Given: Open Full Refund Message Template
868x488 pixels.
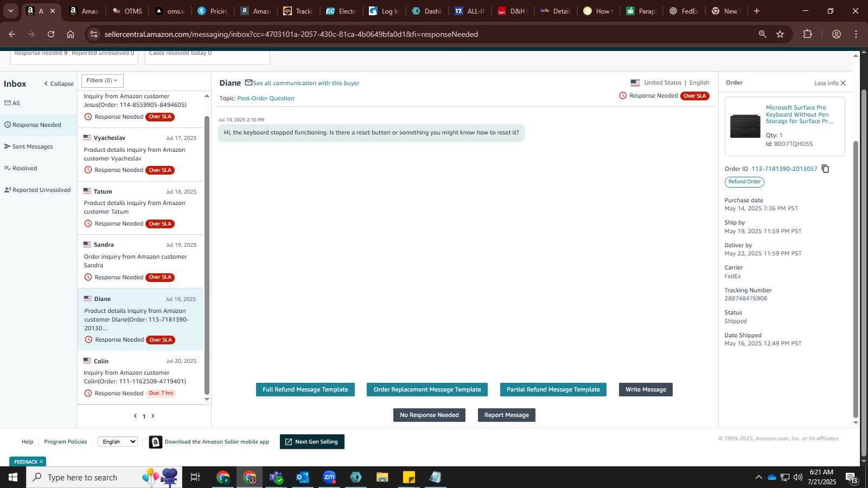Looking at the screenshot, I should pos(305,389).
